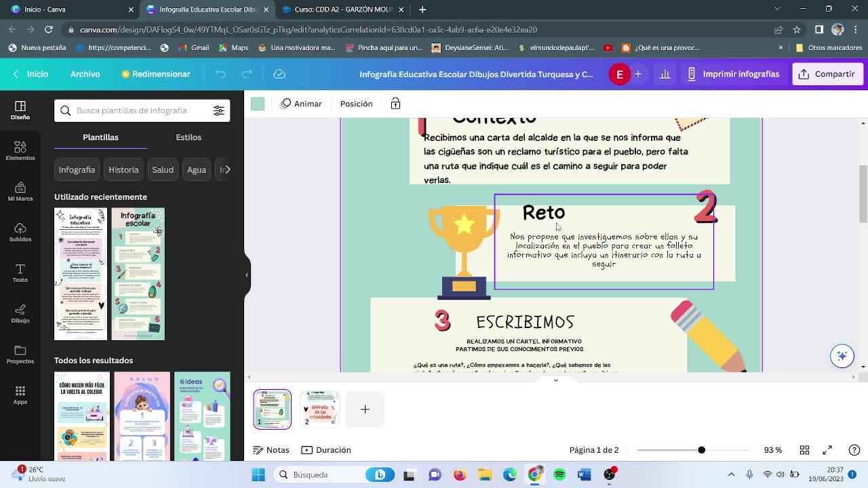Enter fullscreen presentation mode
Image resolution: width=868 pixels, height=488 pixels.
(827, 450)
